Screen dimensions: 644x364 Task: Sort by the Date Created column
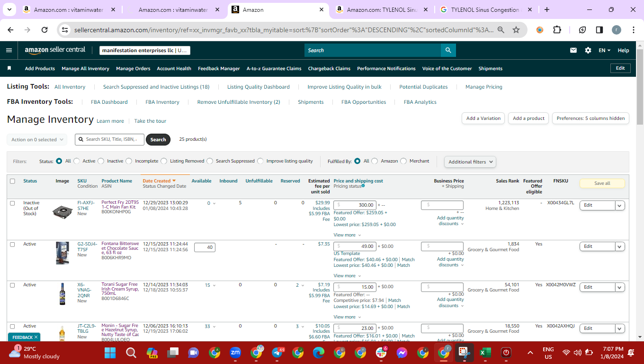tap(159, 181)
